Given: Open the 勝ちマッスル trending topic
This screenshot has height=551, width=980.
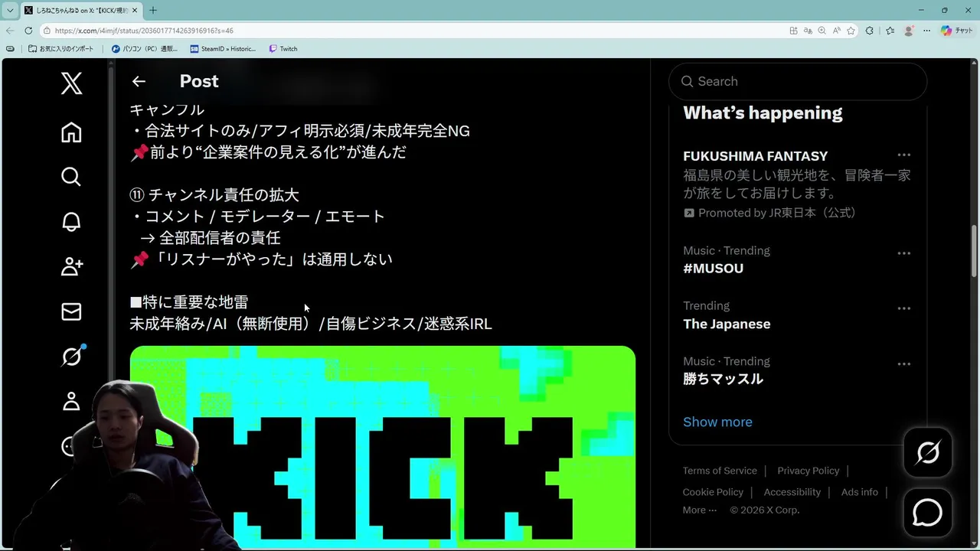Looking at the screenshot, I should pos(797,370).
